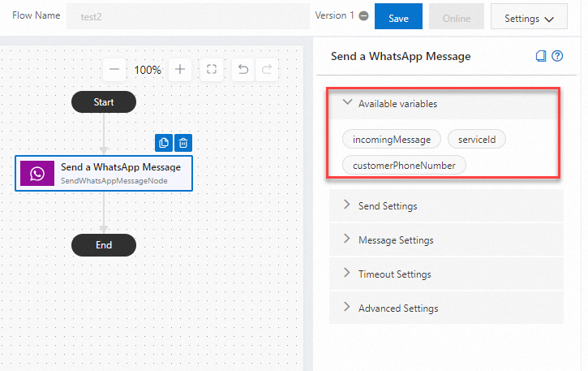Copy the Send a WhatsApp Message node
This screenshot has width=588, height=371.
pos(164,143)
